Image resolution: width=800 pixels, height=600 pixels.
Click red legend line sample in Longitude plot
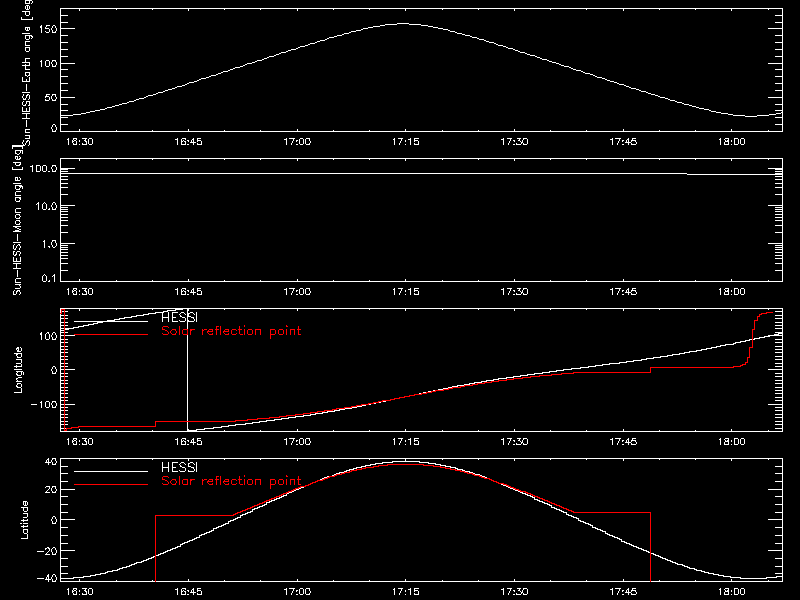(111, 335)
